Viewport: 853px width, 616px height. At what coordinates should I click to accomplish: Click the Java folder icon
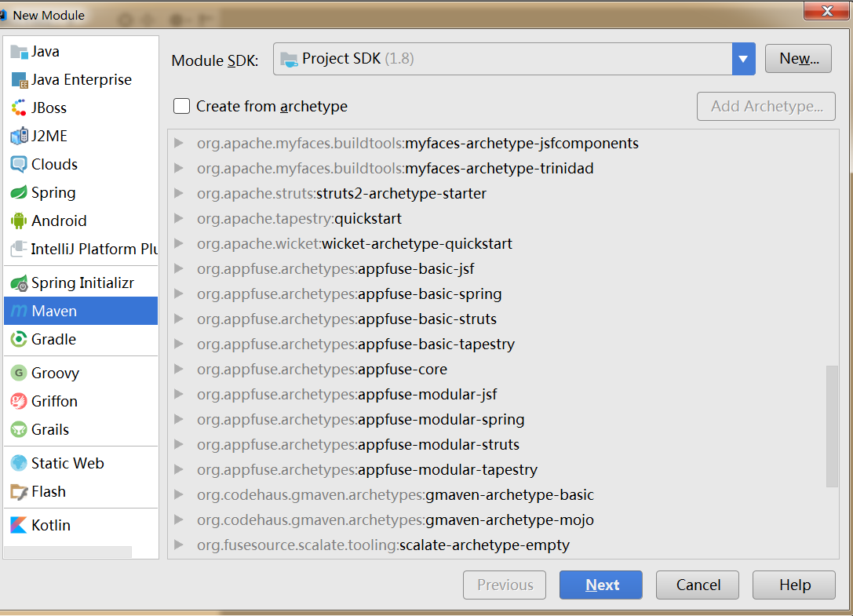19,53
